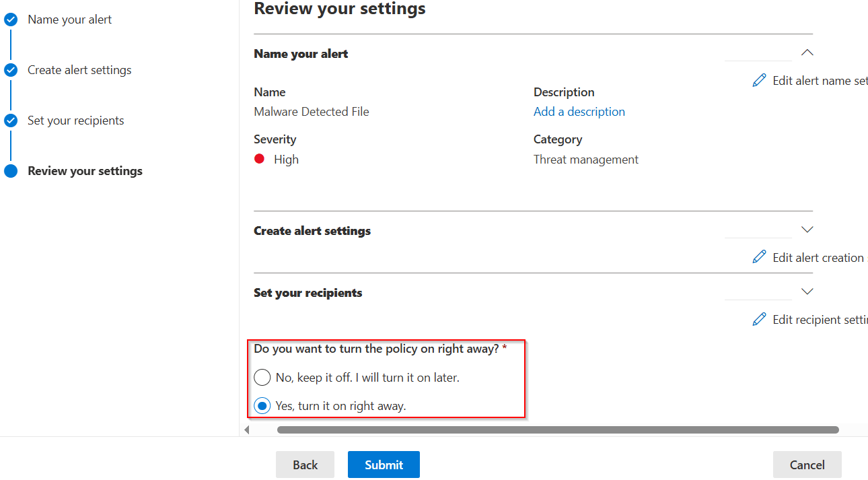
Task: Click the pencil icon for Edit alert creation
Action: pyautogui.click(x=759, y=256)
